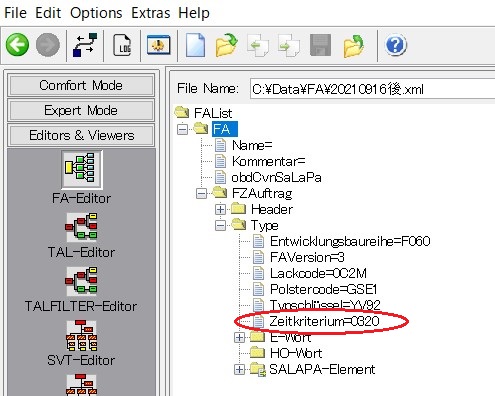Select the FZAuftrag label text
This screenshot has width=495, height=396.
pyautogui.click(x=262, y=193)
